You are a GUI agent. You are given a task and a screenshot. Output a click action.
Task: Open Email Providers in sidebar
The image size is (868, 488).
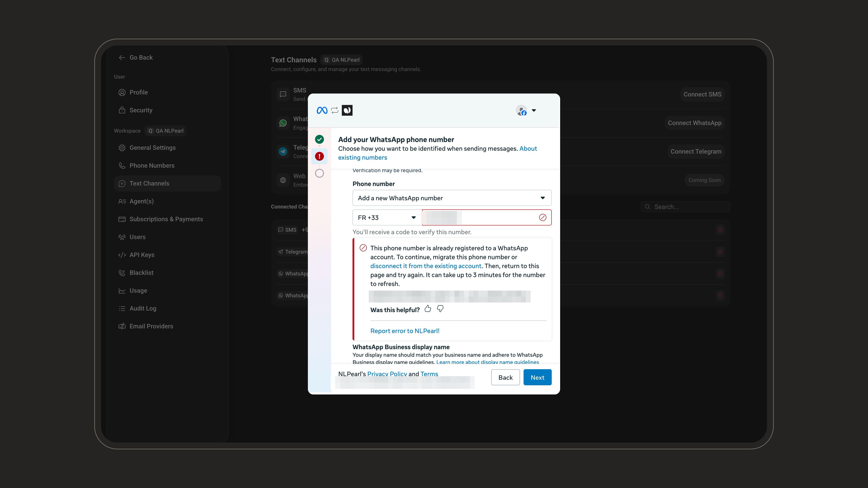pos(167,326)
